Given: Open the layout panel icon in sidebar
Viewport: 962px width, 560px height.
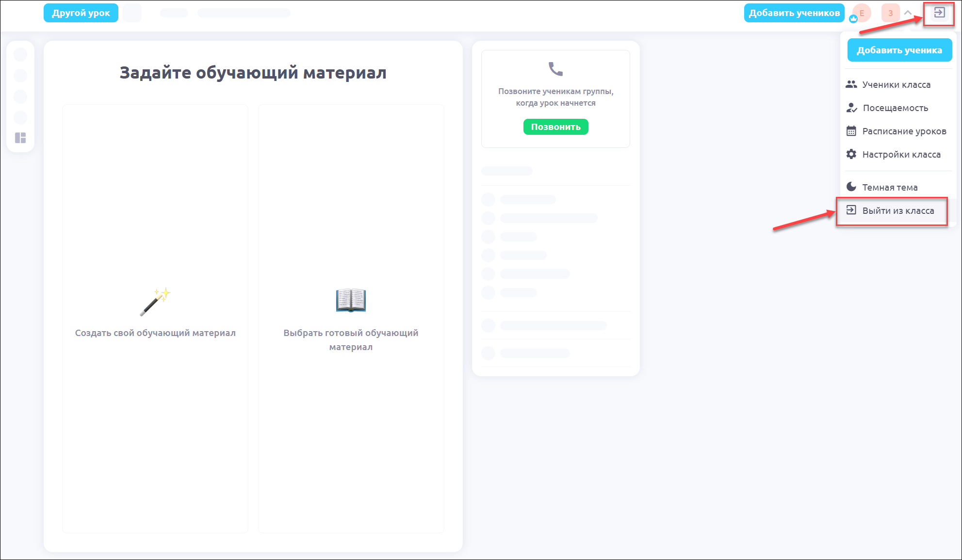Looking at the screenshot, I should pyautogui.click(x=20, y=138).
